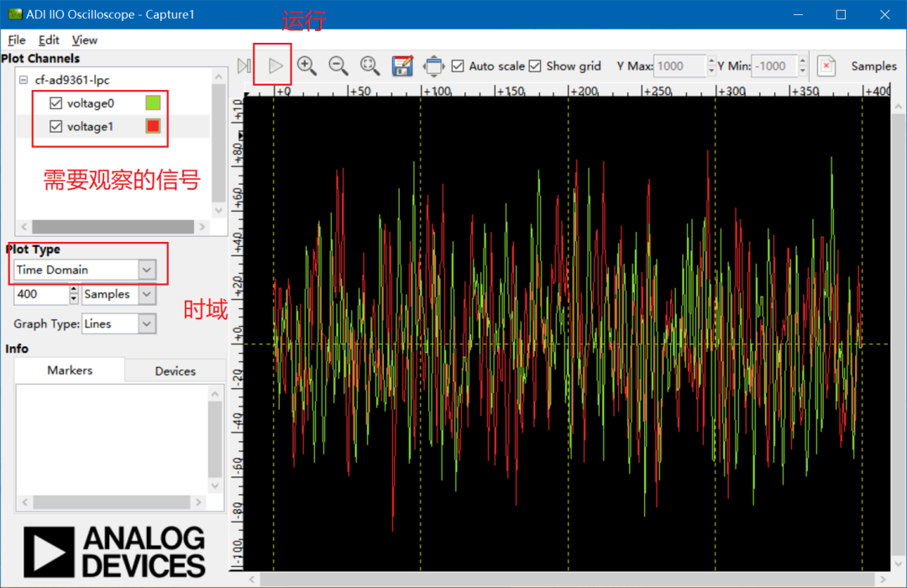Click the red close-plot icon near Samples
Screen dimensions: 907x588
(x=826, y=66)
